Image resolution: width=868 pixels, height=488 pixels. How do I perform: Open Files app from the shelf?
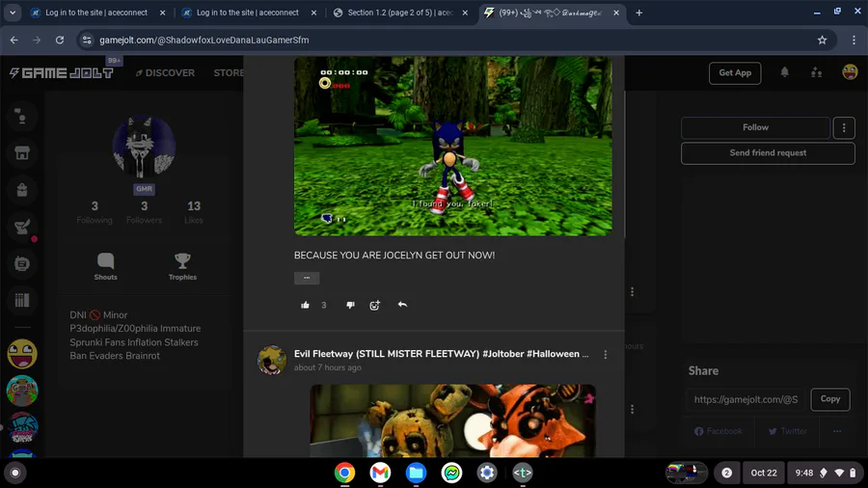pos(416,473)
